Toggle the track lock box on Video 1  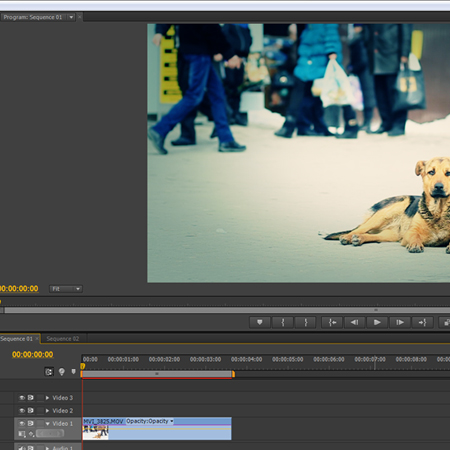[x=40, y=423]
